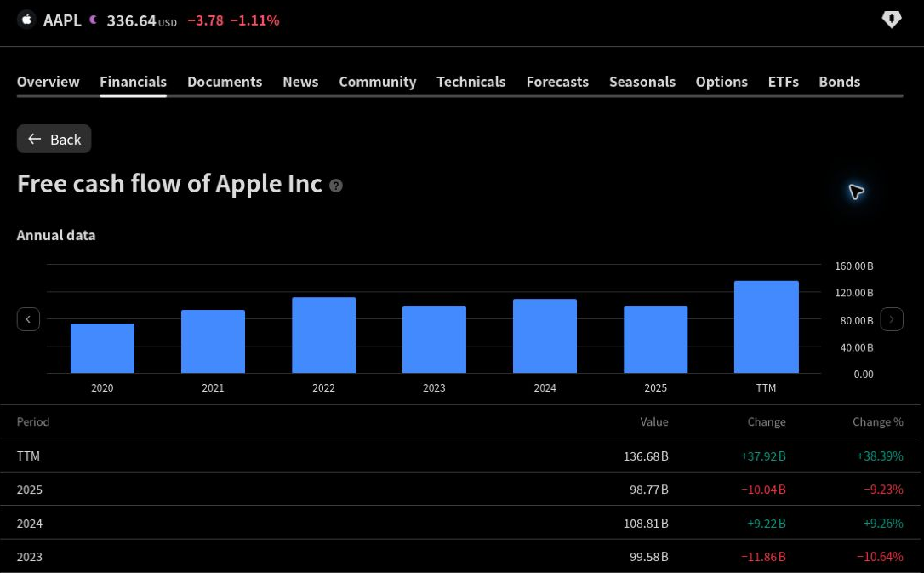Click the left chevron to view earlier years
The width and height of the screenshot is (924, 573).
(x=28, y=319)
